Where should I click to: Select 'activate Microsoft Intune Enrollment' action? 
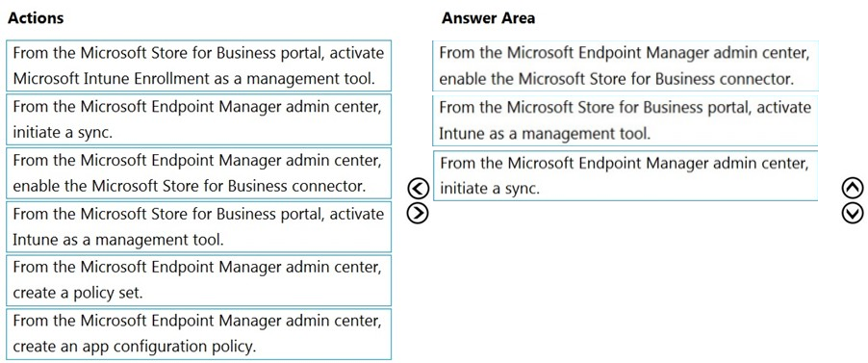pyautogui.click(x=199, y=65)
